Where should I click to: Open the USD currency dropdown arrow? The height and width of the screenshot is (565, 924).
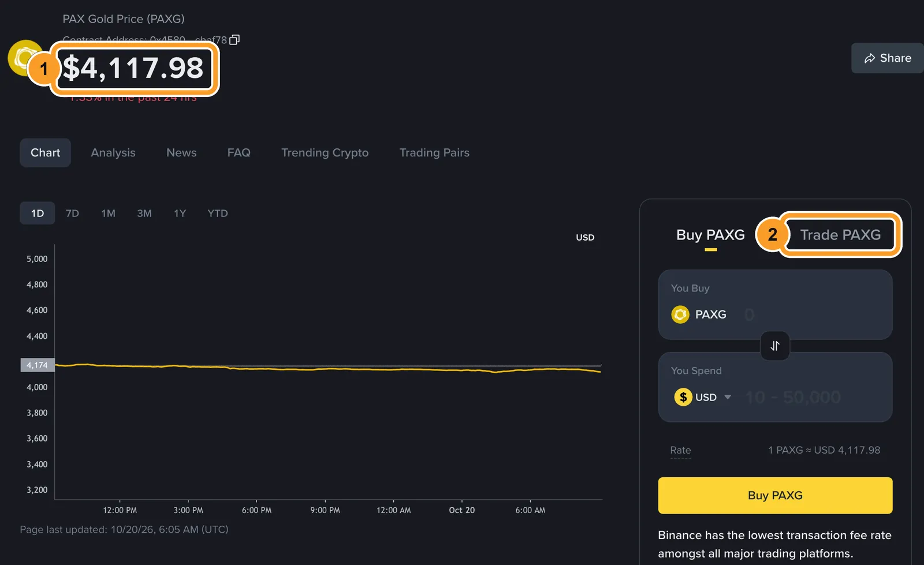pyautogui.click(x=728, y=397)
